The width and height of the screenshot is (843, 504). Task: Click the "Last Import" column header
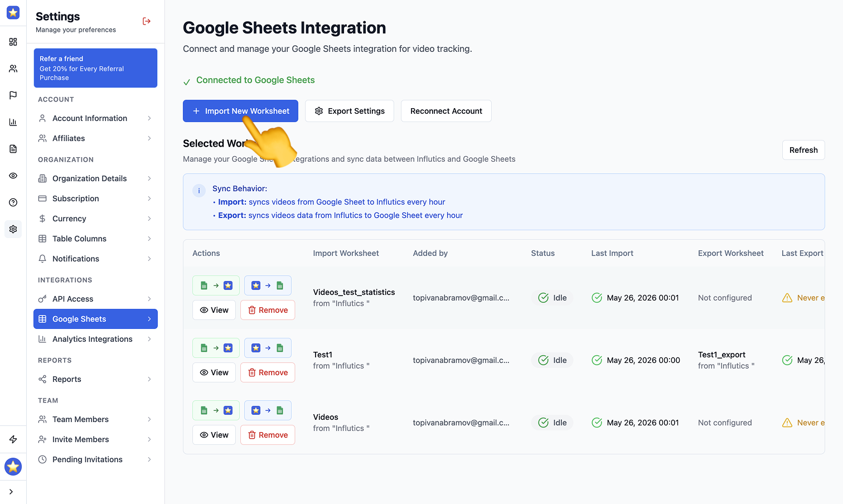point(612,253)
